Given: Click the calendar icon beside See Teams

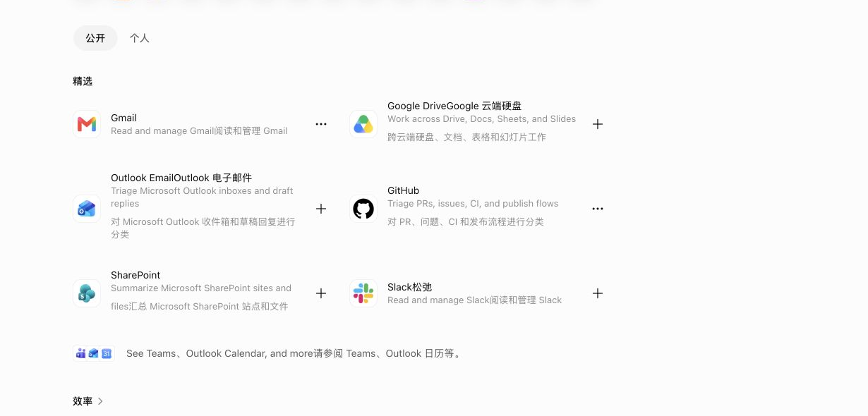Looking at the screenshot, I should point(107,353).
